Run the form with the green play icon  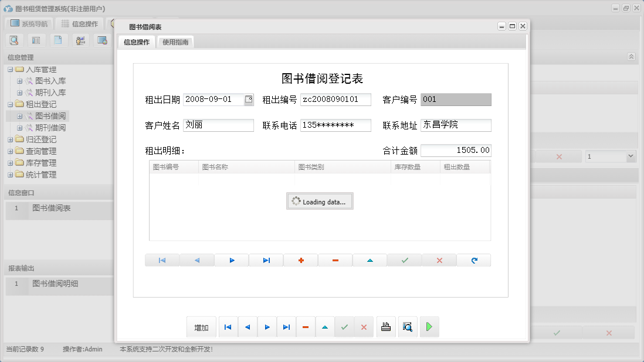pyautogui.click(x=429, y=327)
